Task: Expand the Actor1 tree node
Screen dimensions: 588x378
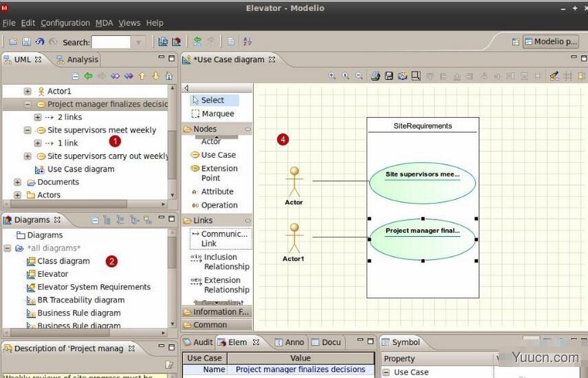Action: [x=28, y=91]
